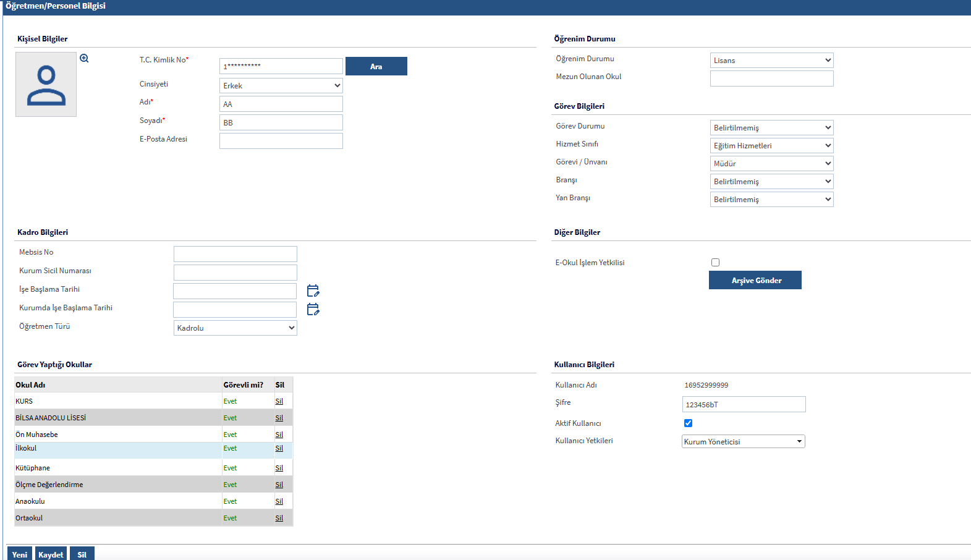Delete the KURS school row via Sil

click(279, 401)
